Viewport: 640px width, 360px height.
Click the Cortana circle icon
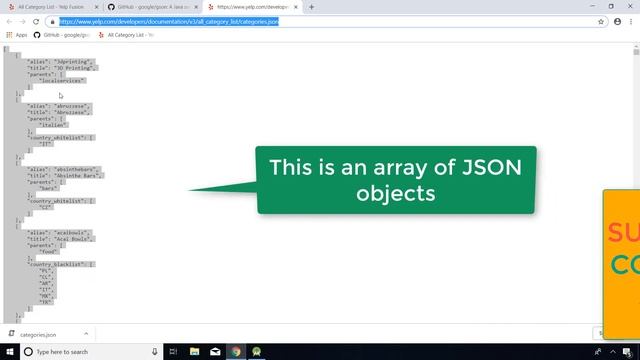pyautogui.click(x=28, y=352)
